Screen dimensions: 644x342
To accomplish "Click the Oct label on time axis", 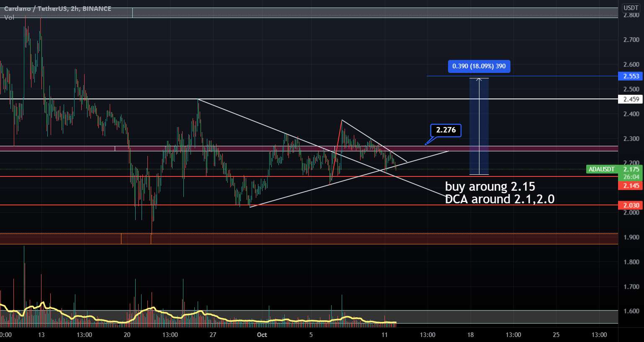I will click(x=262, y=335).
